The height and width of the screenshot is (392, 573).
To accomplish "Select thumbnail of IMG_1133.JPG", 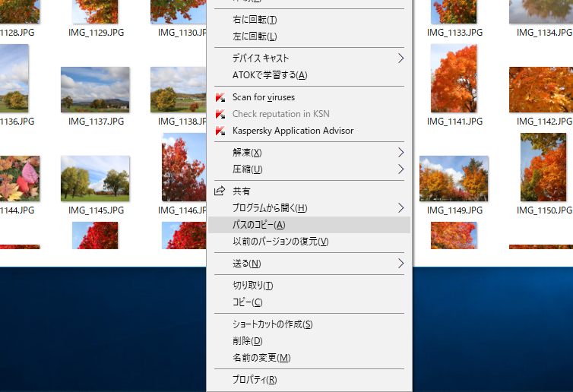I will tap(454, 11).
